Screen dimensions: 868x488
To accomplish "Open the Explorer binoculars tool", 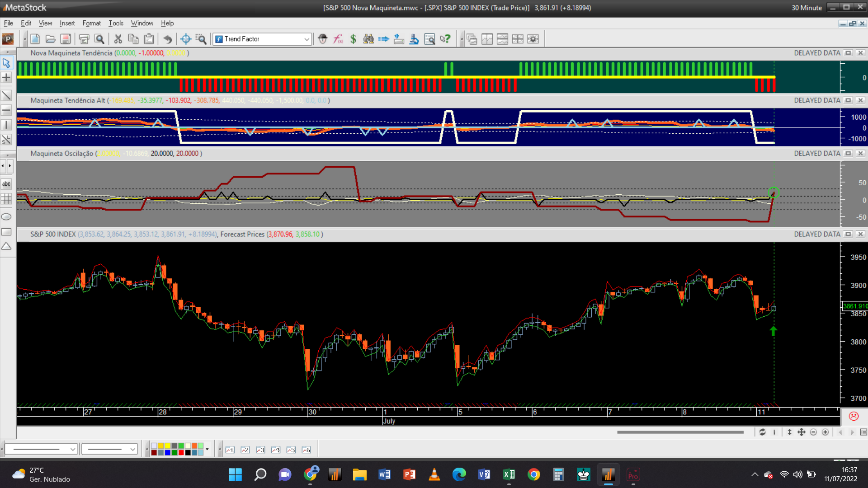I will [x=368, y=39].
